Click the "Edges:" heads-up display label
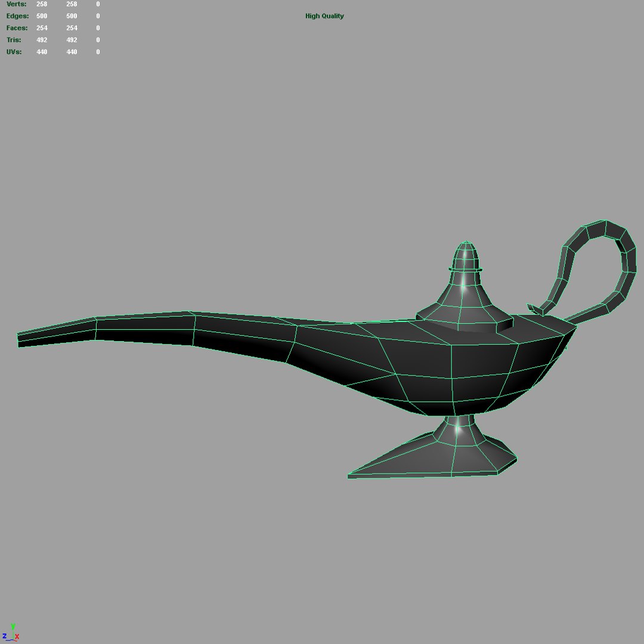This screenshot has width=644, height=644. (x=18, y=16)
